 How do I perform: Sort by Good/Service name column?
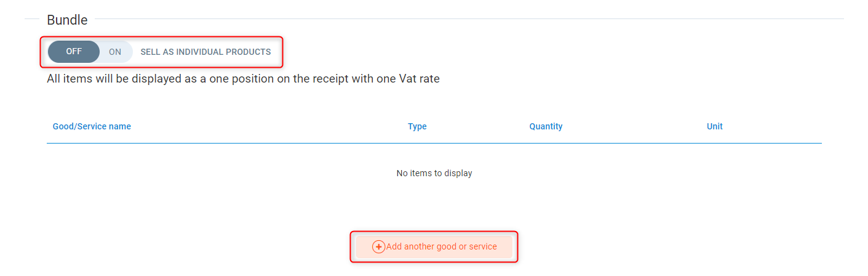click(x=92, y=126)
